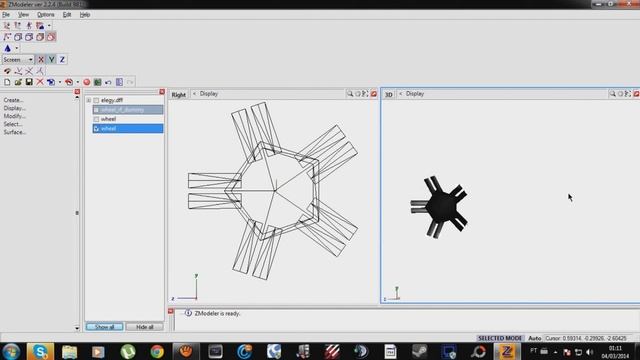This screenshot has width=640, height=360.
Task: Expand the elegy.dff tree node
Action: 89,100
